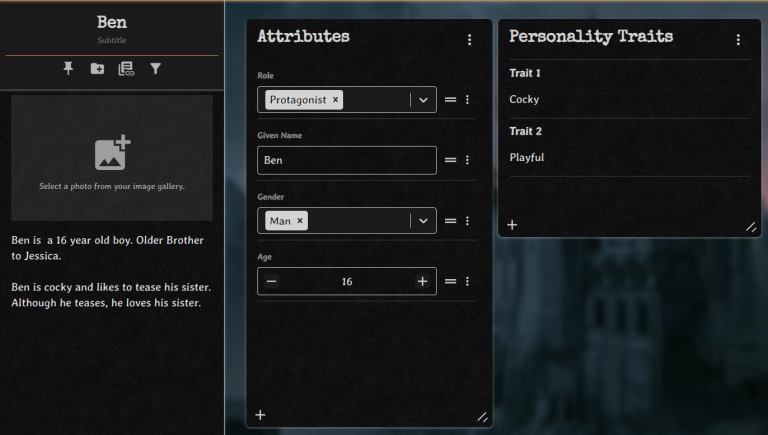Click the Given Name text field
The image size is (768, 435).
tap(346, 160)
